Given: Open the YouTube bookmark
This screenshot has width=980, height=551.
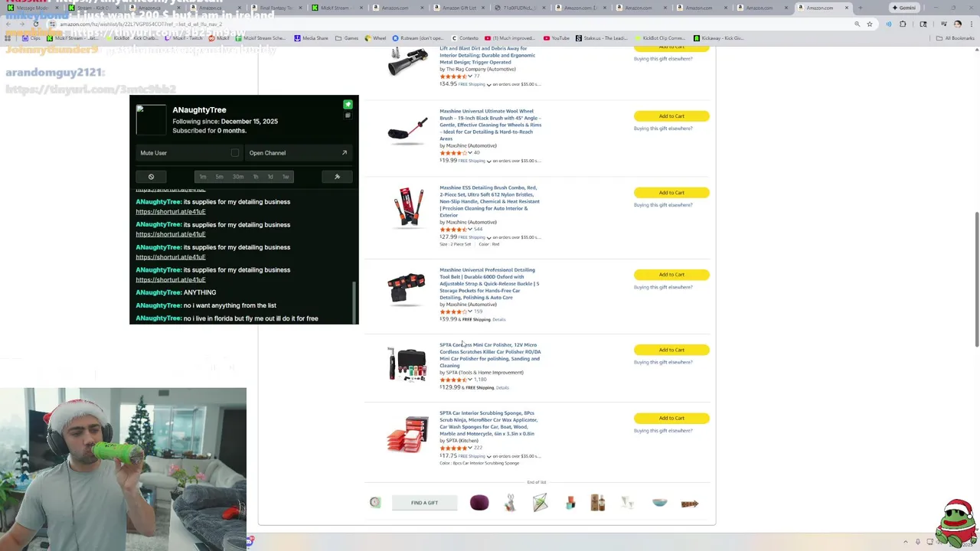Looking at the screenshot, I should pyautogui.click(x=557, y=38).
